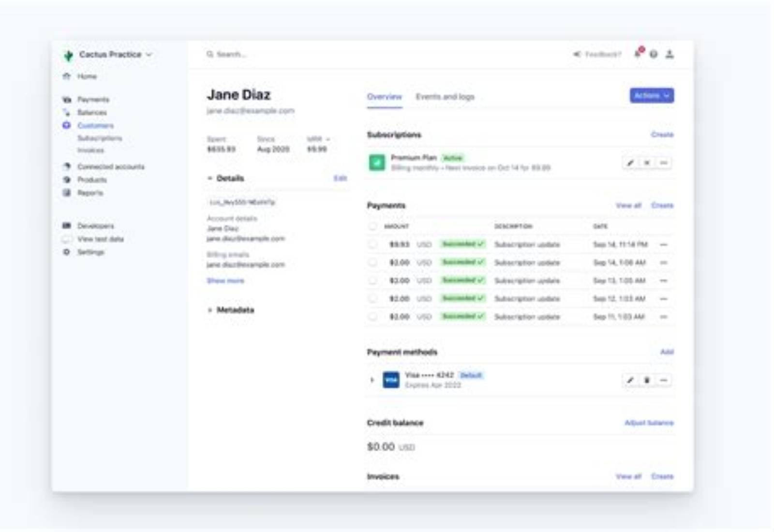Open the Cactus Practice account dropdown
The image size is (774, 532).
(x=107, y=55)
